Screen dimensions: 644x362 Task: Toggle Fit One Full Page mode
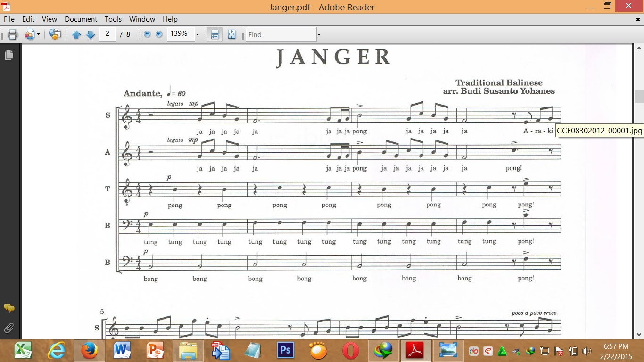[231, 34]
